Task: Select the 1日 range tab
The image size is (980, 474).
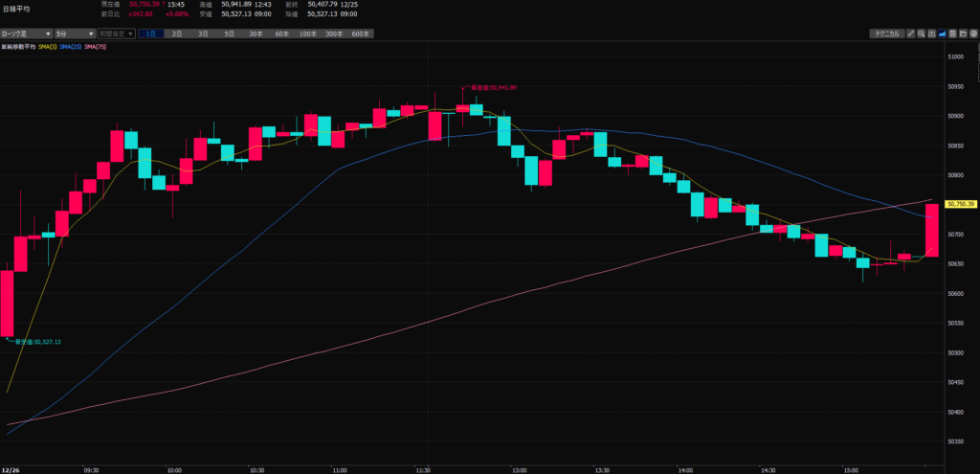Action: (152, 34)
